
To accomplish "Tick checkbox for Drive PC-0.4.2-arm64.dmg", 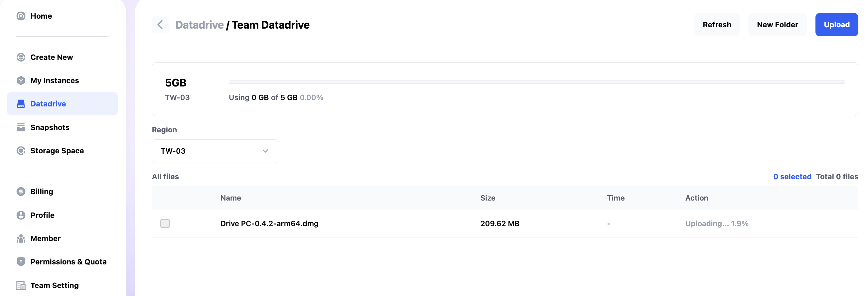I will pos(165,223).
